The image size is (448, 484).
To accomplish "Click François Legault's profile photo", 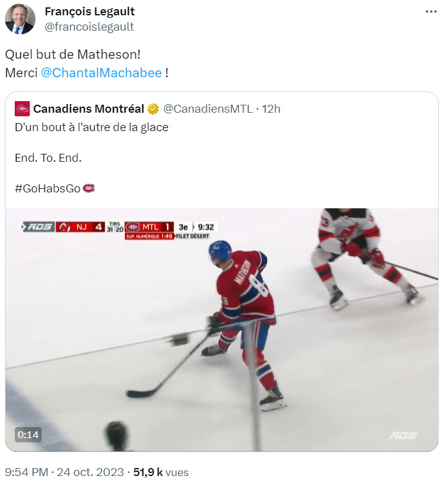I will pyautogui.click(x=20, y=19).
